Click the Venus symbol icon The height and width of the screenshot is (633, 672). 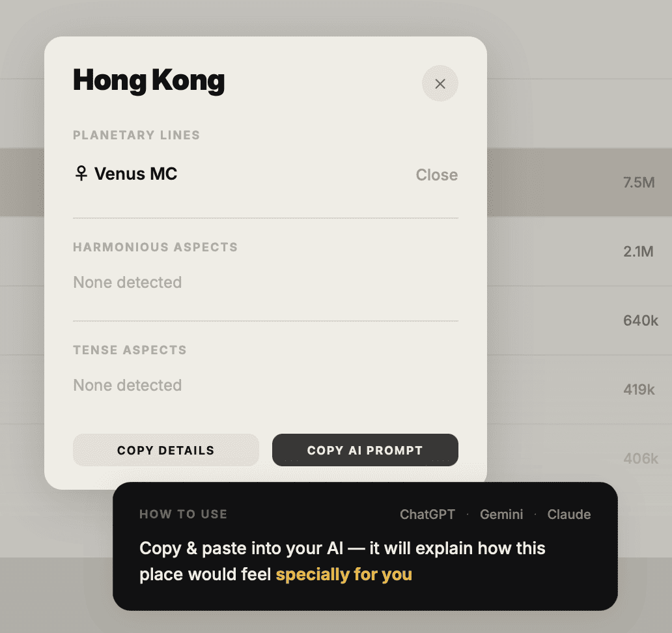(81, 174)
